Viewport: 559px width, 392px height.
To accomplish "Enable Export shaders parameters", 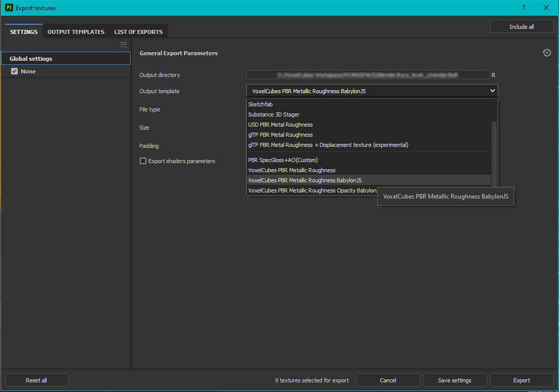I will pyautogui.click(x=142, y=161).
